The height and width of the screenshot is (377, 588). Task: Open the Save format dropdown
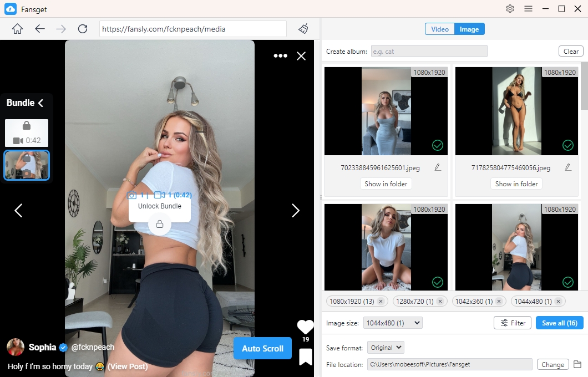pos(386,348)
